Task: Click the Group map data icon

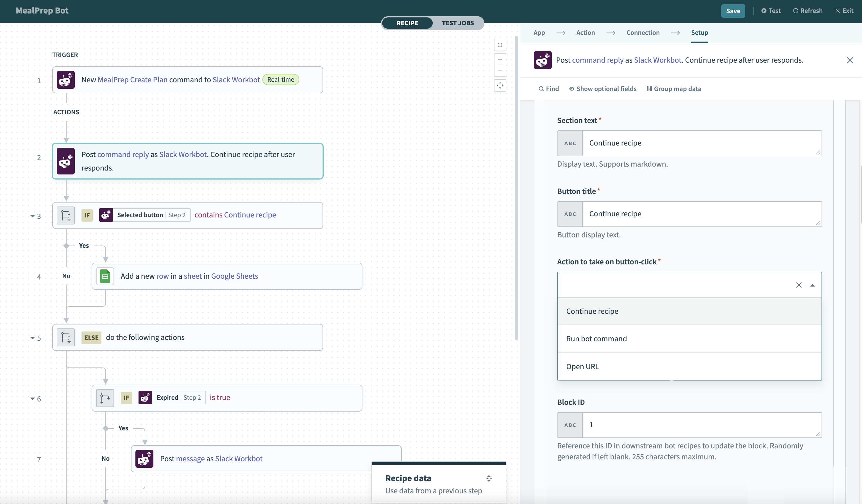Action: [x=649, y=88]
